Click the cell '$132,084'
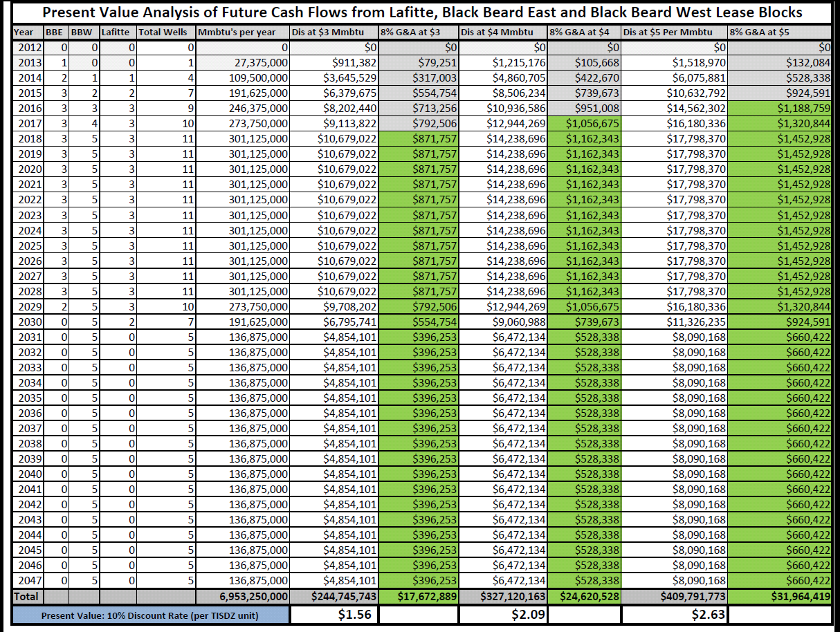Viewport: 840px width, 632px height. 780,63
